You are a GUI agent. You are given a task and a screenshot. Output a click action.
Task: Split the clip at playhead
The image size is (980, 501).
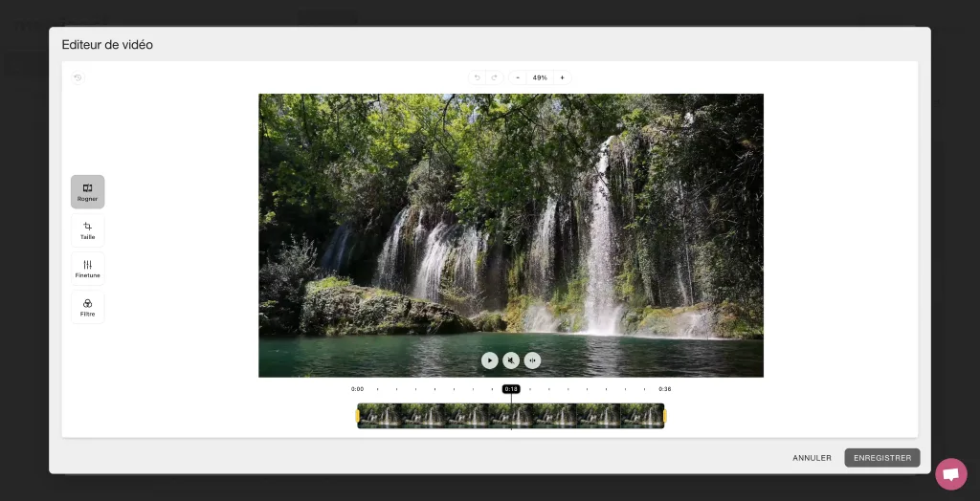[x=532, y=360]
